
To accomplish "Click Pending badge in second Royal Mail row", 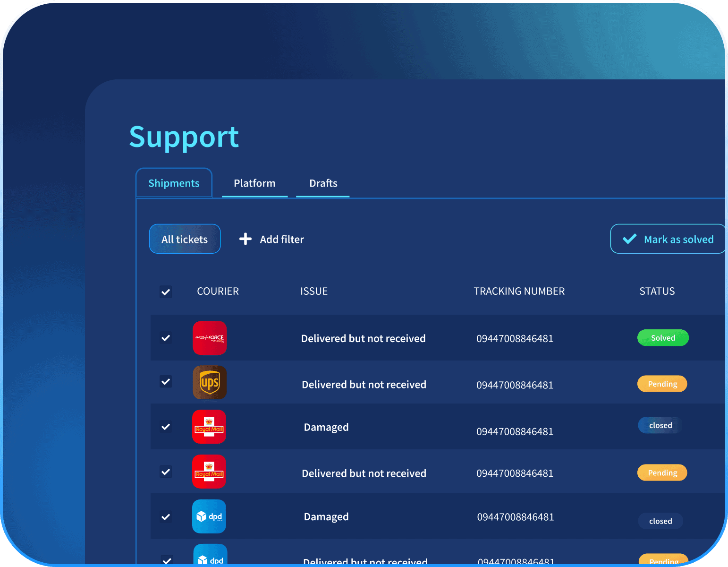I will tap(662, 472).
